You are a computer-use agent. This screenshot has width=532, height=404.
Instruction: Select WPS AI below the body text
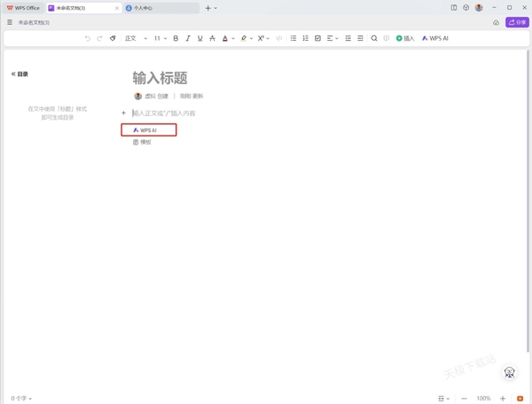(149, 130)
